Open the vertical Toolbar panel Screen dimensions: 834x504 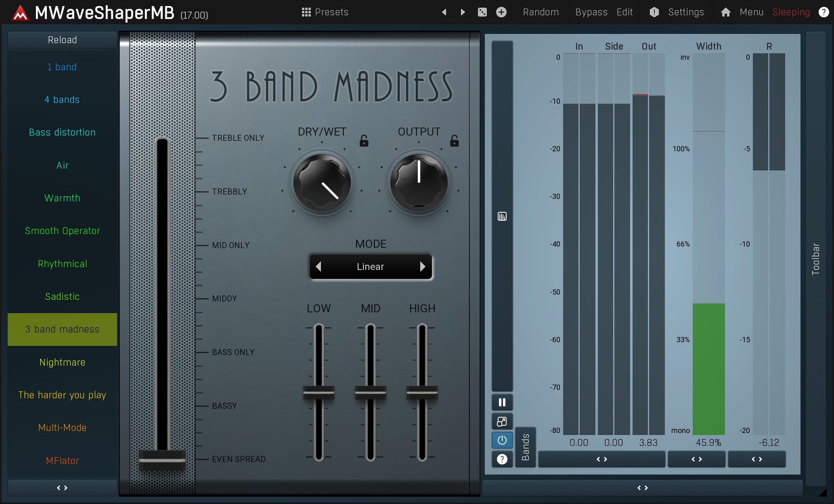tap(815, 258)
